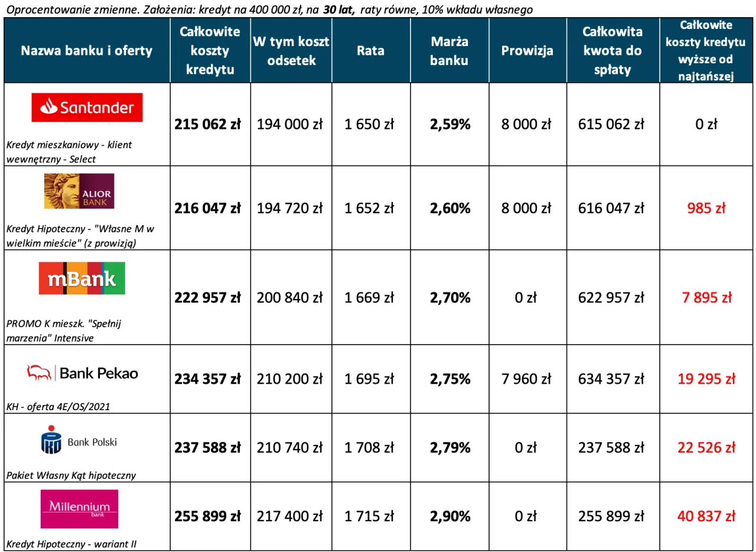The width and height of the screenshot is (756, 552).
Task: Select Millennium installment 1 715 zł cell
Action: pyautogui.click(x=370, y=517)
